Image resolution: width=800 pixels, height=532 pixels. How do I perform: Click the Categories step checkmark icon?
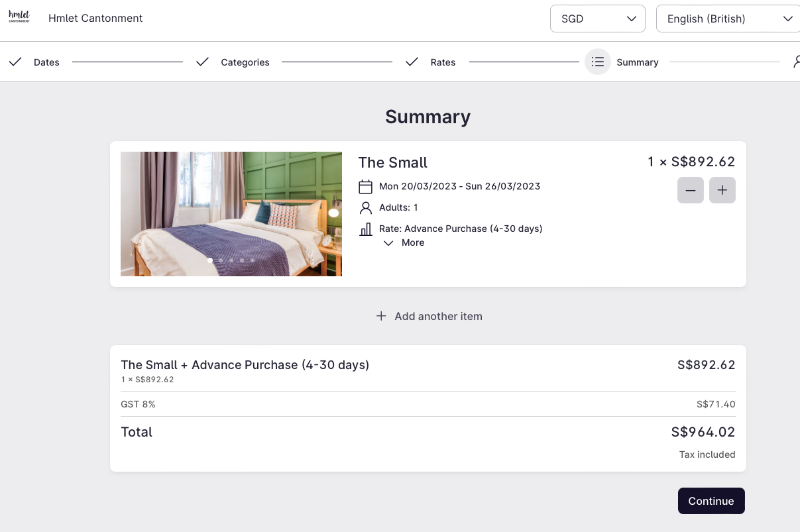(x=202, y=62)
